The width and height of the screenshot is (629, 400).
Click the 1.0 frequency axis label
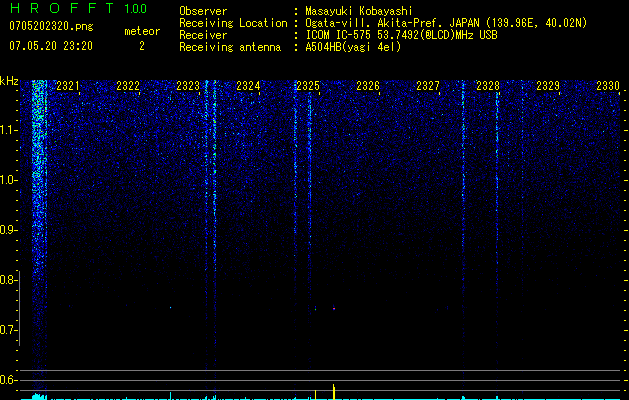pos(8,180)
